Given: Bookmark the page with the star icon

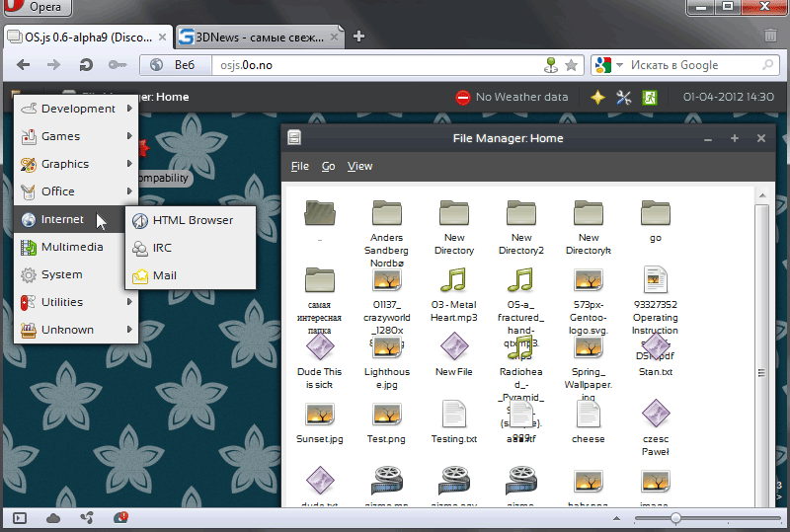Looking at the screenshot, I should 571,65.
